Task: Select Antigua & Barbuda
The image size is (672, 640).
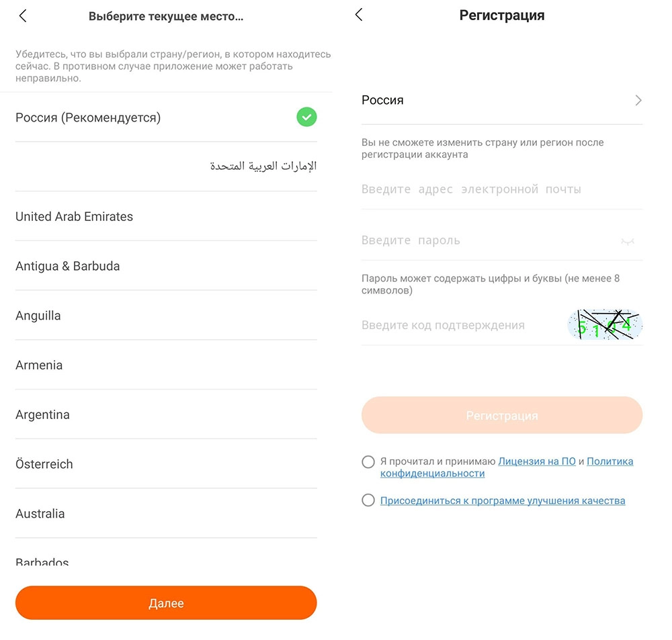Action: (x=166, y=266)
